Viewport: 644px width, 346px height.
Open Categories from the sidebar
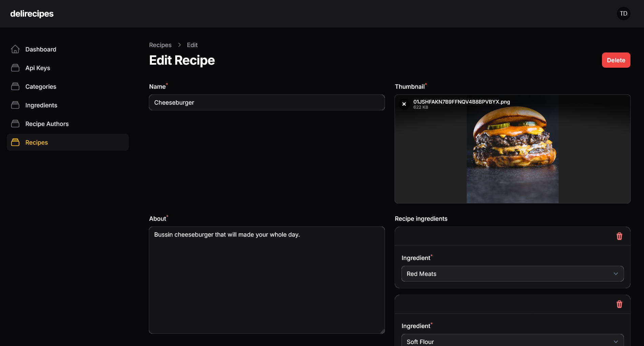coord(41,87)
